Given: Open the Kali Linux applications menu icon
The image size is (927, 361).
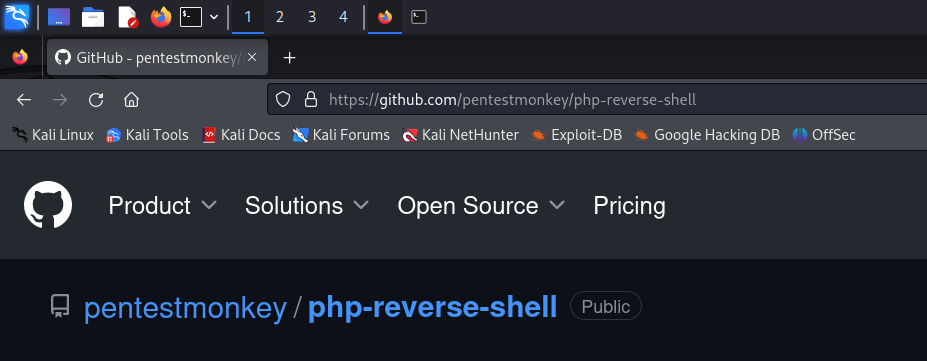Looking at the screenshot, I should (17, 17).
